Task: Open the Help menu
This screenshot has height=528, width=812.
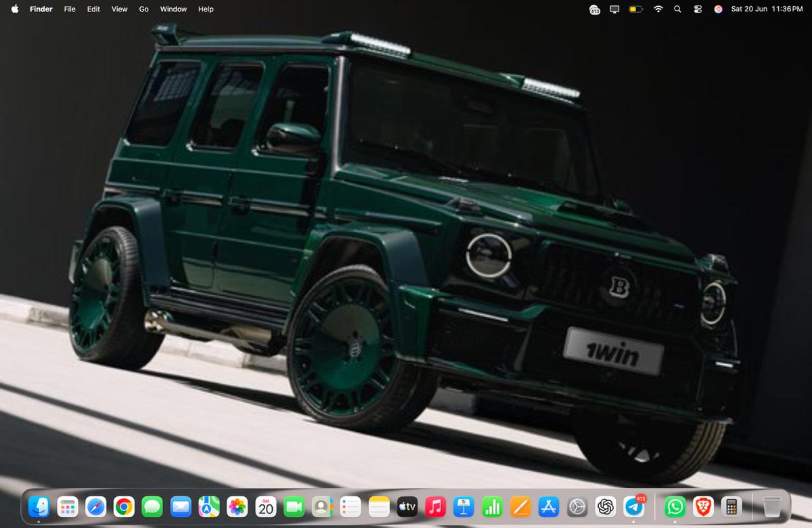Action: (206, 9)
